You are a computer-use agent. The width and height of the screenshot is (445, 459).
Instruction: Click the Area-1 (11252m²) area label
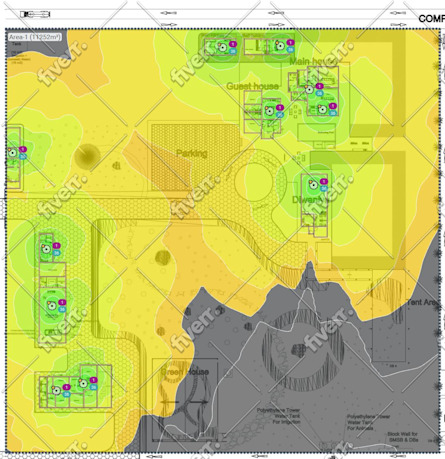point(35,37)
